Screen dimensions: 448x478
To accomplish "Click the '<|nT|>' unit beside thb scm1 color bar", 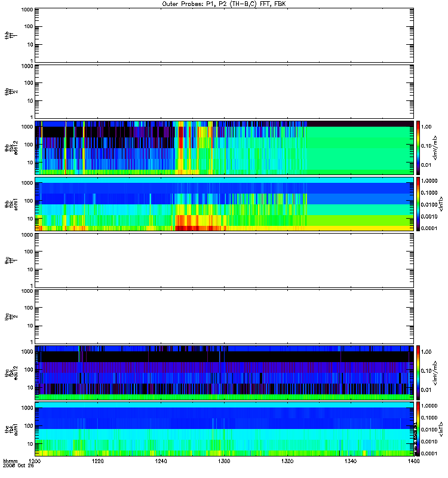I will (x=440, y=204).
